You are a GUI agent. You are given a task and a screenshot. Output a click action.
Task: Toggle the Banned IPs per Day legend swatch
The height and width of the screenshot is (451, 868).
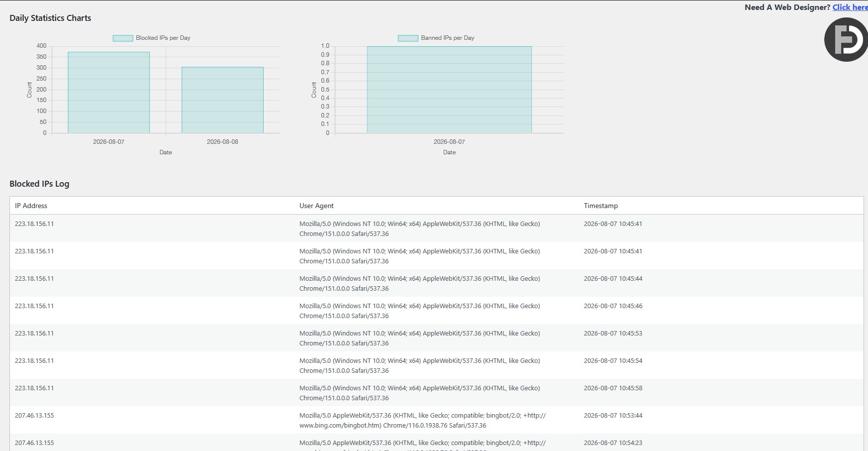click(408, 38)
